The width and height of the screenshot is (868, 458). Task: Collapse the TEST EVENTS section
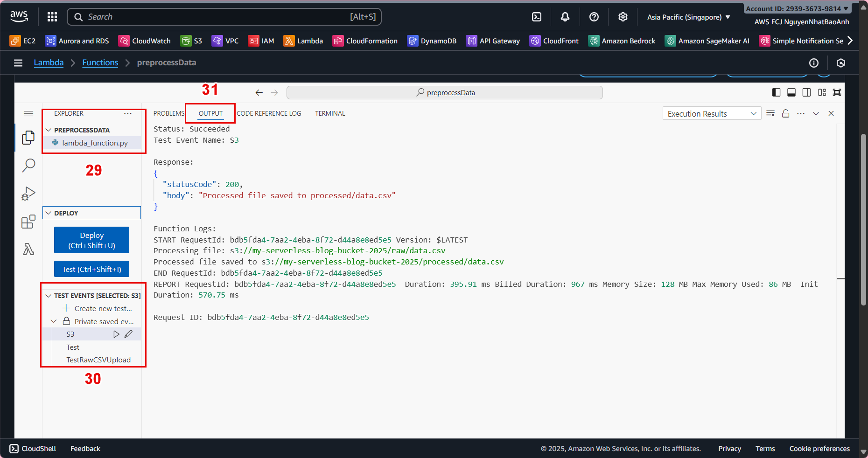click(49, 296)
